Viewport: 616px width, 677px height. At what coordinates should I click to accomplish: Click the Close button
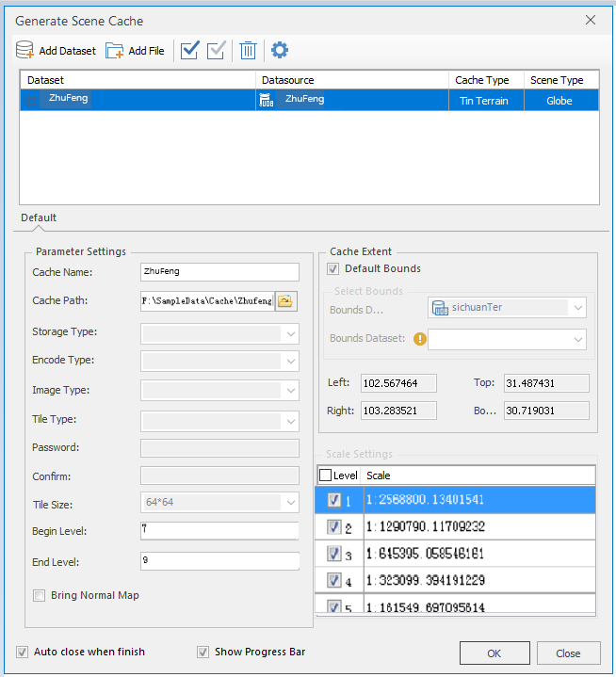(x=569, y=653)
